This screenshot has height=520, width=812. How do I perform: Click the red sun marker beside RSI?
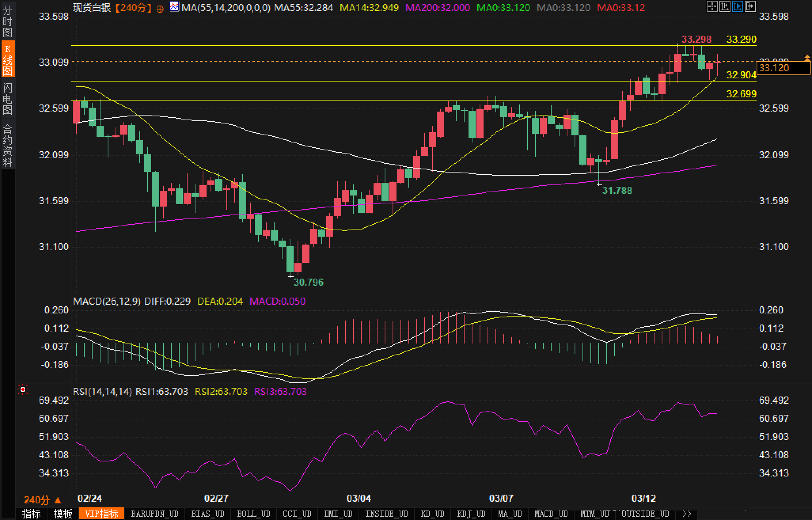point(23,390)
